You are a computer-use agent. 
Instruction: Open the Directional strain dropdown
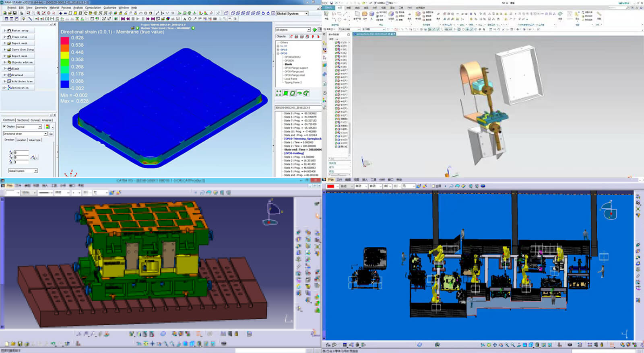pos(45,134)
